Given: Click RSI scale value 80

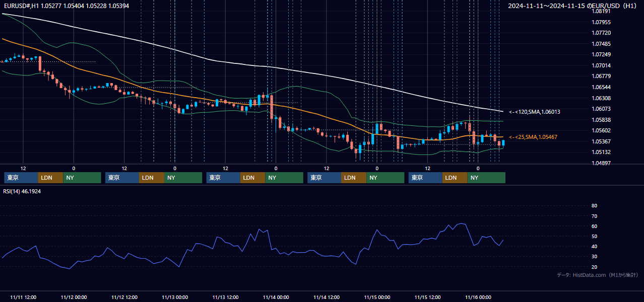Looking at the screenshot, I should (594, 206).
